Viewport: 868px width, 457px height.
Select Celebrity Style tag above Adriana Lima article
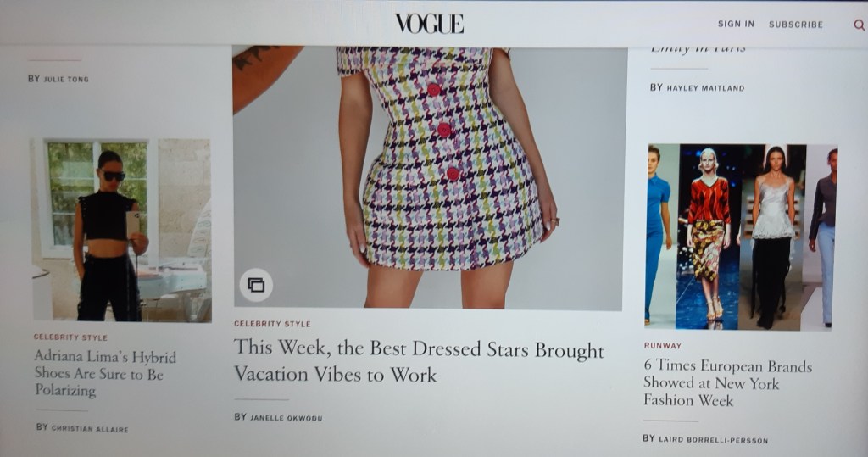click(70, 337)
